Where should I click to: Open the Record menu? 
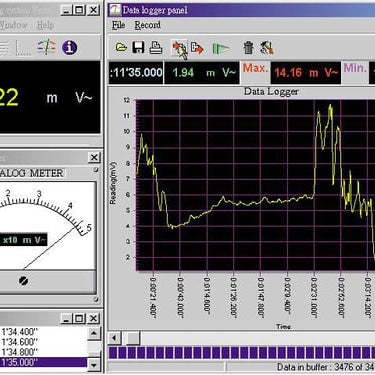[147, 25]
